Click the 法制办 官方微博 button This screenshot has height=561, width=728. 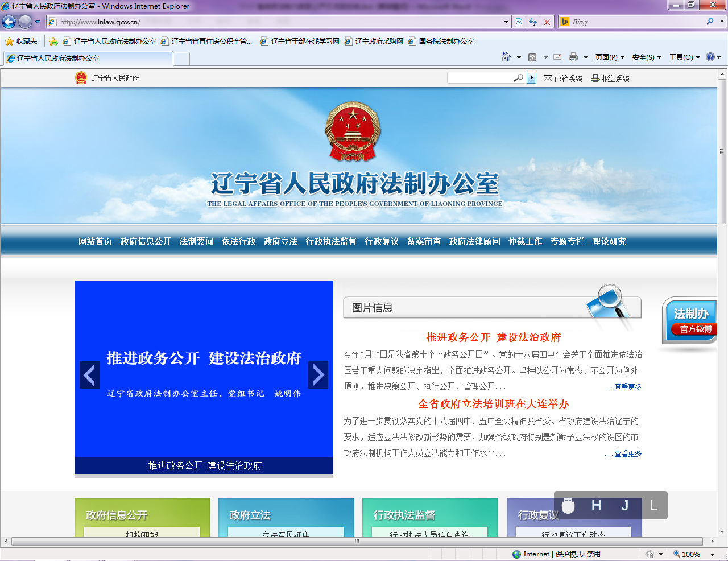[690, 320]
